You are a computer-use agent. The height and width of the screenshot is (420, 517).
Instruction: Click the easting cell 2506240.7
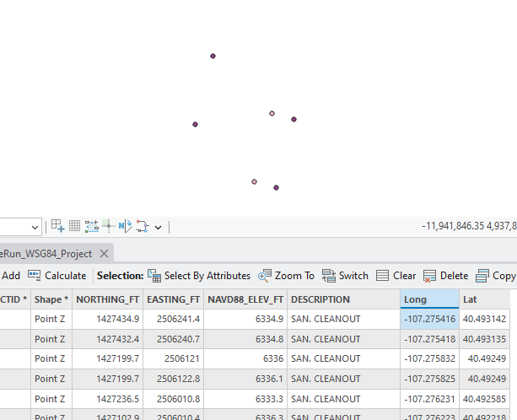[174, 339]
